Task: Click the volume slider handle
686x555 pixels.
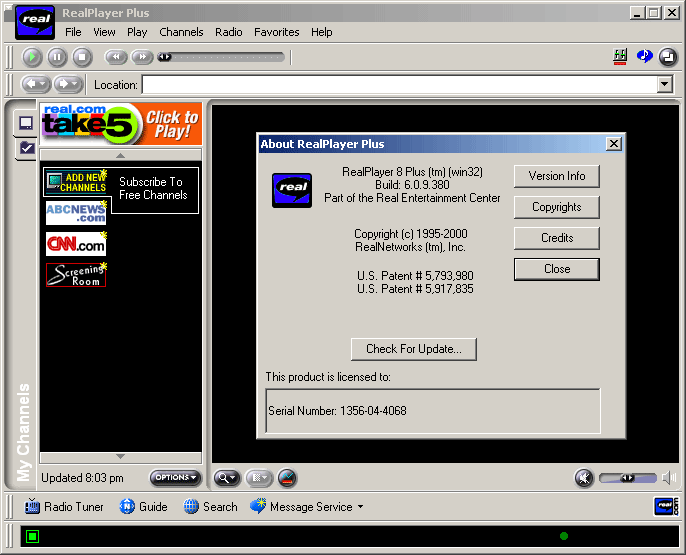Action: point(627,478)
